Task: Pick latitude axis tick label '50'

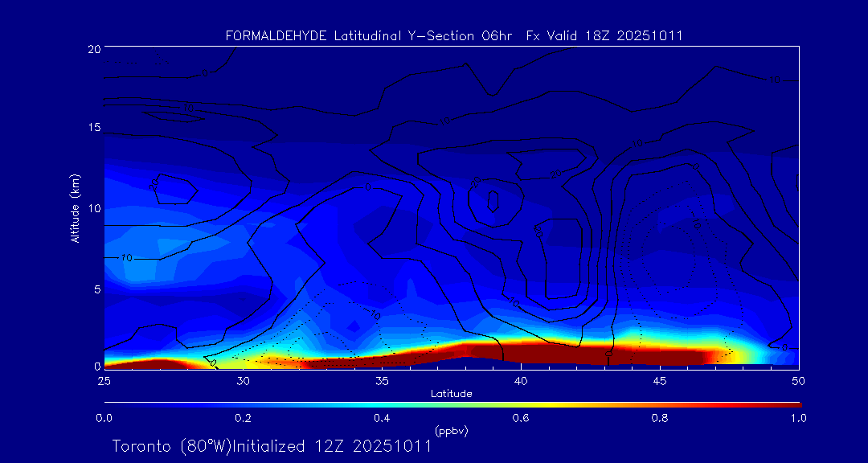Action: click(798, 380)
